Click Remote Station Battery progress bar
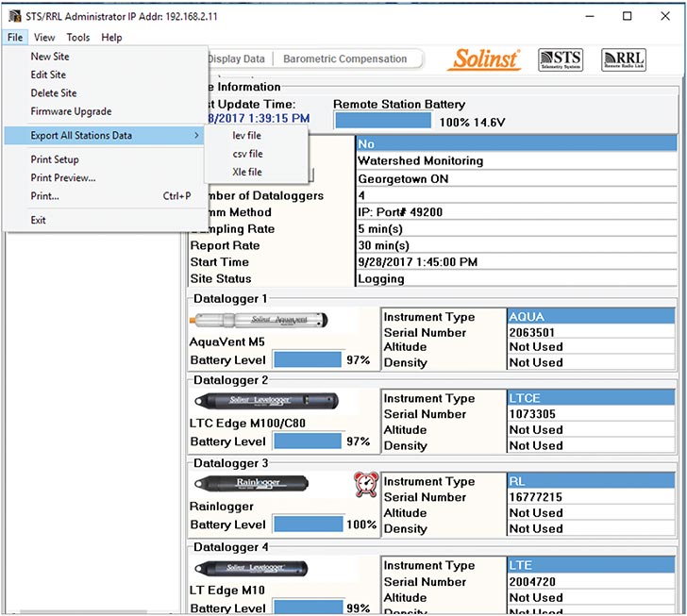Viewport: 687px width, 616px height. pyautogui.click(x=383, y=121)
